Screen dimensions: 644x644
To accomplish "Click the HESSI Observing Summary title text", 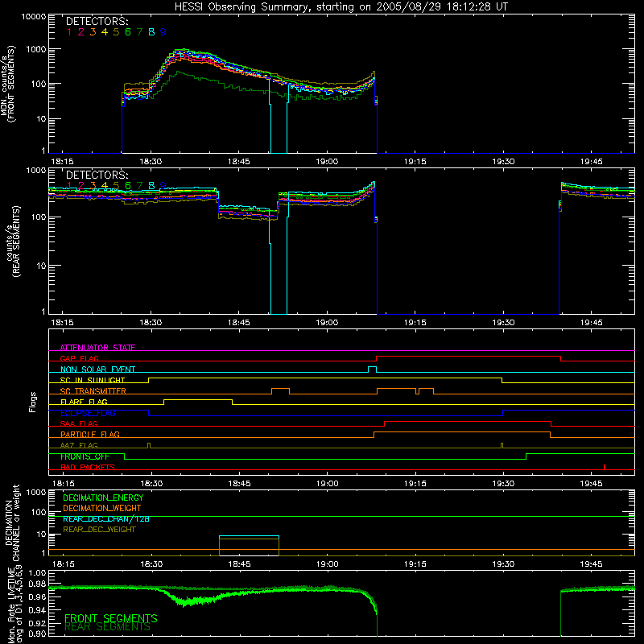I will 341,7.
